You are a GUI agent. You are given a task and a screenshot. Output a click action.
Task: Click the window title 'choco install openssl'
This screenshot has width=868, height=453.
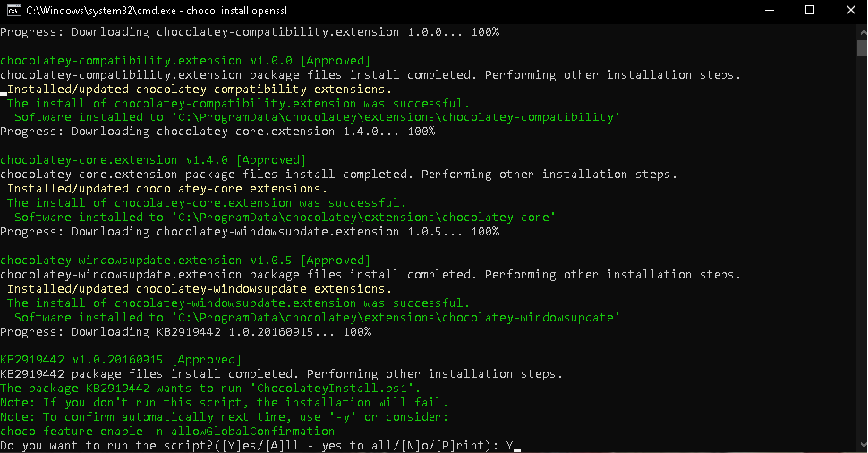pyautogui.click(x=236, y=11)
